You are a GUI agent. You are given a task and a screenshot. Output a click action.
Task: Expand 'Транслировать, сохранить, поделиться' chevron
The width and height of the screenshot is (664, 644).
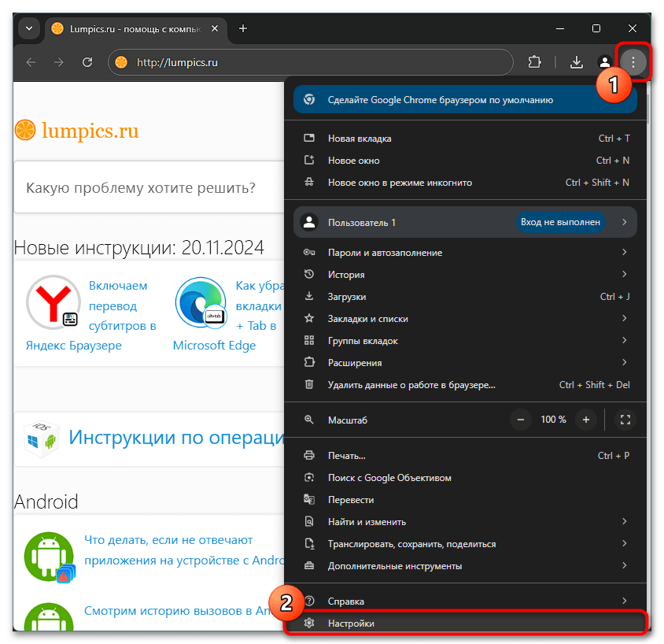624,543
